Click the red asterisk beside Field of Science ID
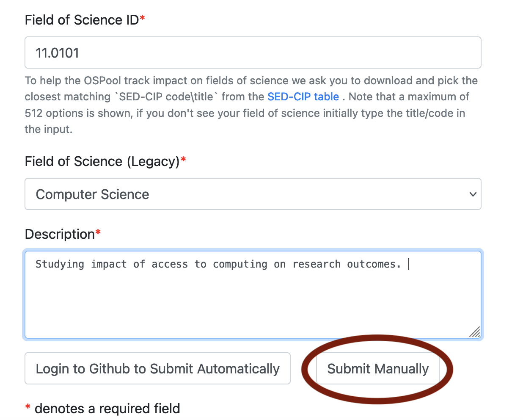523x420 pixels. 143,18
